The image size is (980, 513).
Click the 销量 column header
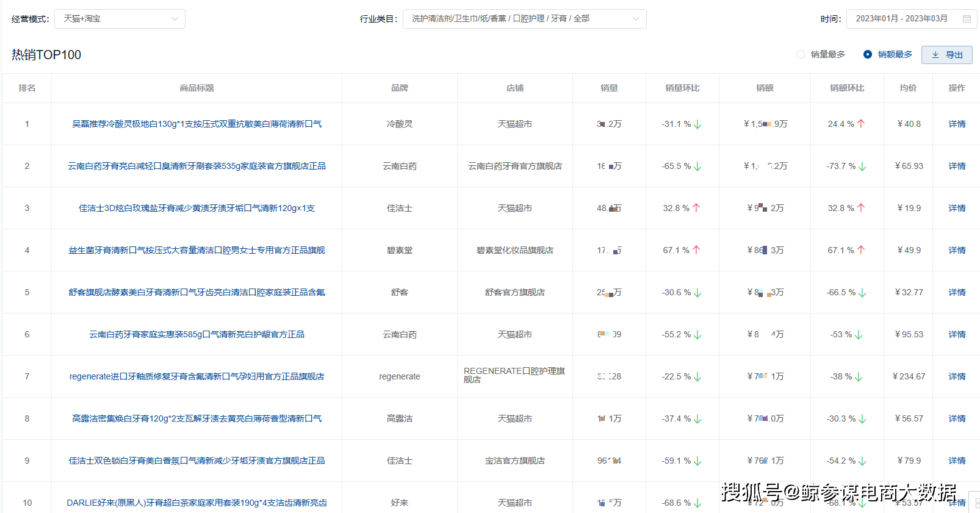click(x=609, y=88)
